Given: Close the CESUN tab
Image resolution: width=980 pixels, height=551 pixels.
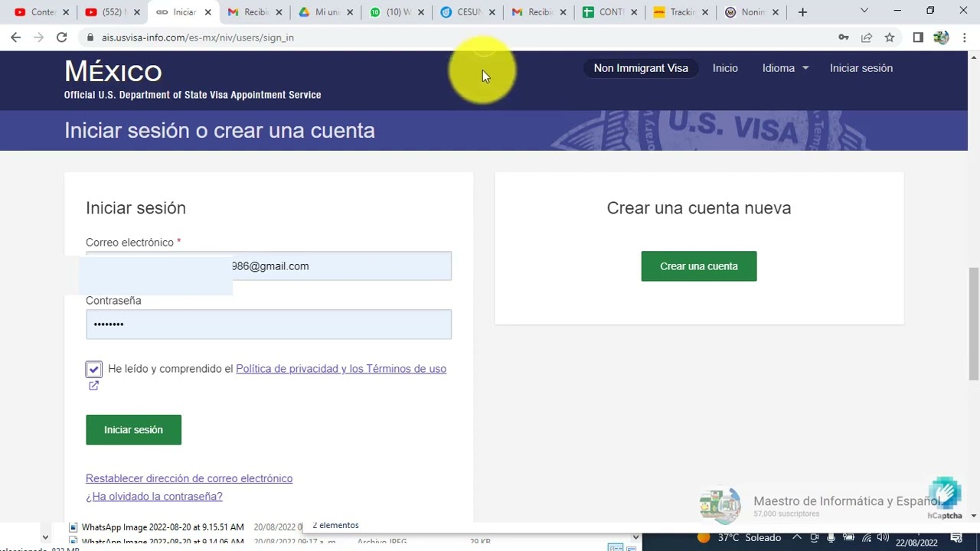Looking at the screenshot, I should (x=492, y=12).
